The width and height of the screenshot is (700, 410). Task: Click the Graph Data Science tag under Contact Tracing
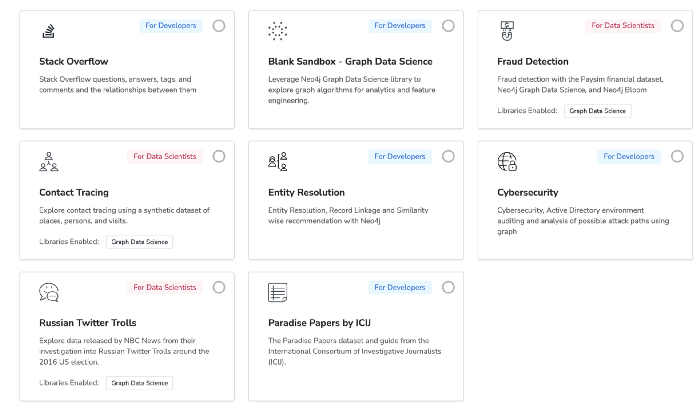pos(139,242)
